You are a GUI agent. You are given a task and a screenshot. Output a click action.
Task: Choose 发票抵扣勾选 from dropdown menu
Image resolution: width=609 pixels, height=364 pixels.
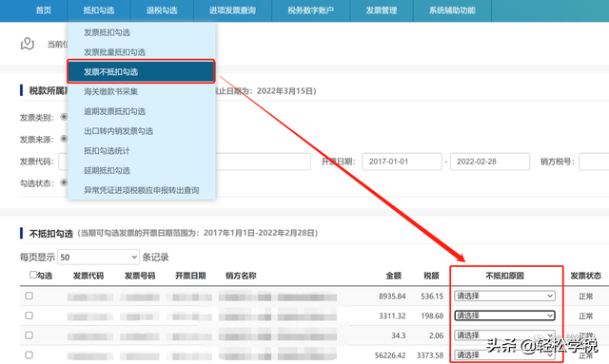[107, 32]
